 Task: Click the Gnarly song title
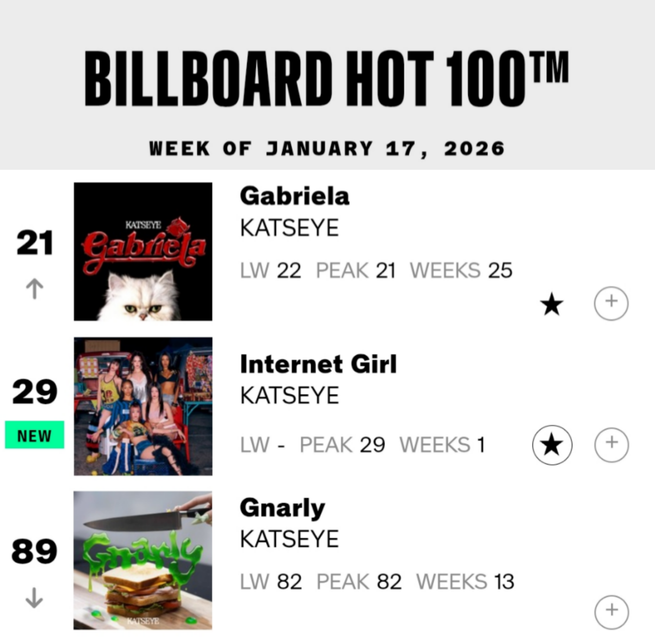click(x=282, y=508)
